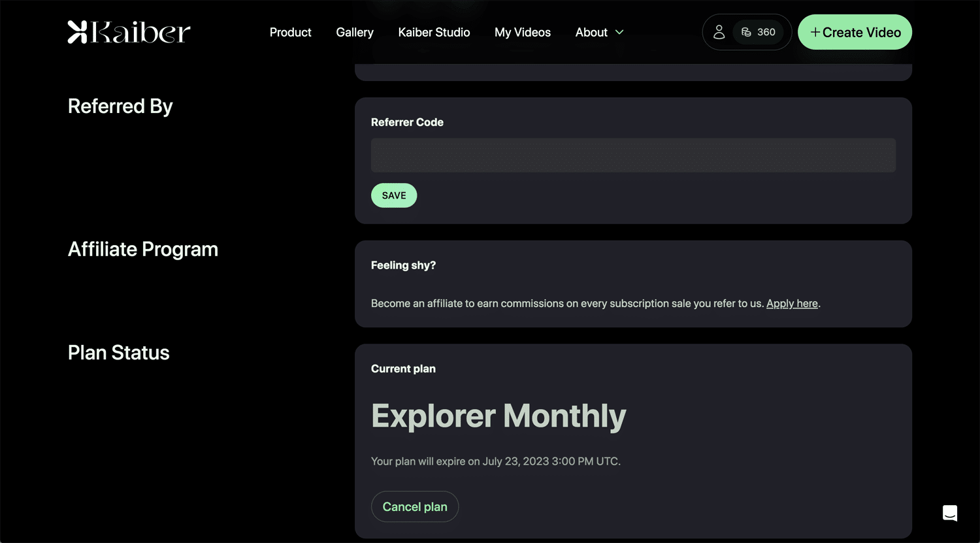Click the Referred By heading
The height and width of the screenshot is (543, 980).
pyautogui.click(x=120, y=107)
